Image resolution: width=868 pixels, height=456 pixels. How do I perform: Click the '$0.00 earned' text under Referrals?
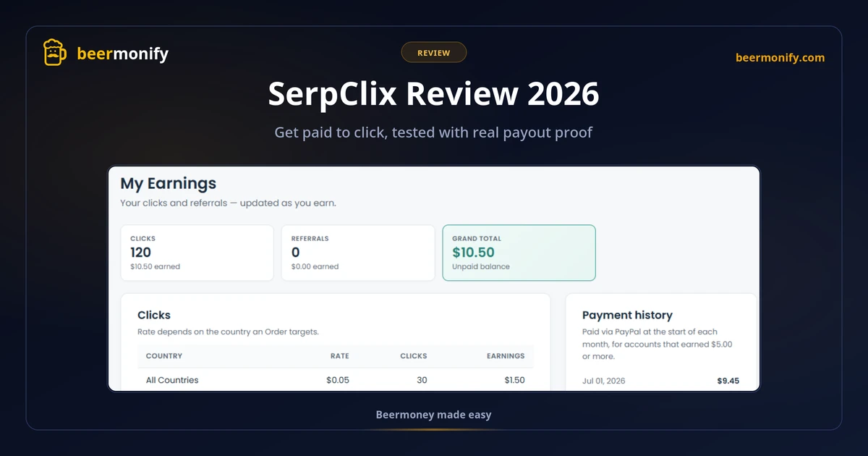pos(315,266)
